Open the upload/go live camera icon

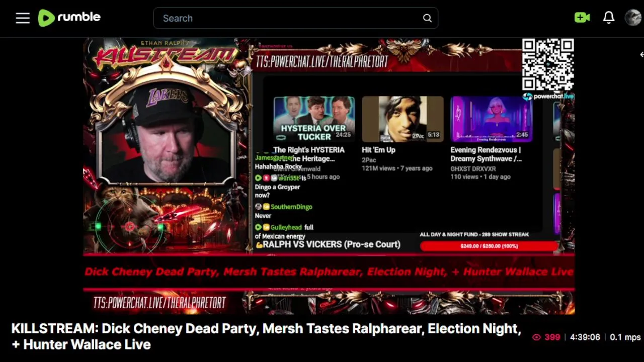(582, 18)
